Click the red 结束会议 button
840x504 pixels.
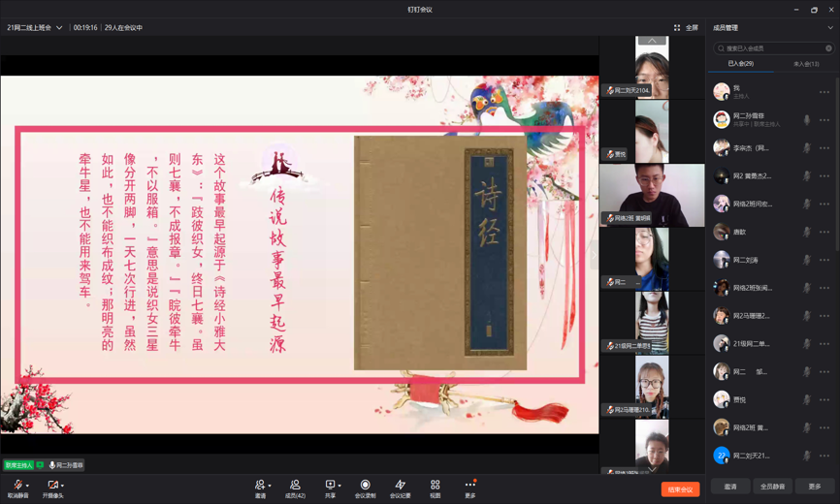pyautogui.click(x=679, y=489)
